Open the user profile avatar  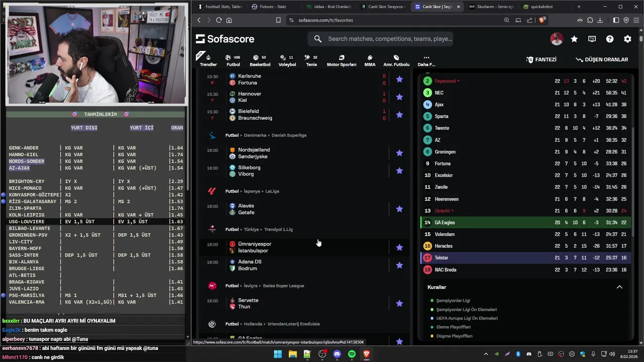[556, 39]
